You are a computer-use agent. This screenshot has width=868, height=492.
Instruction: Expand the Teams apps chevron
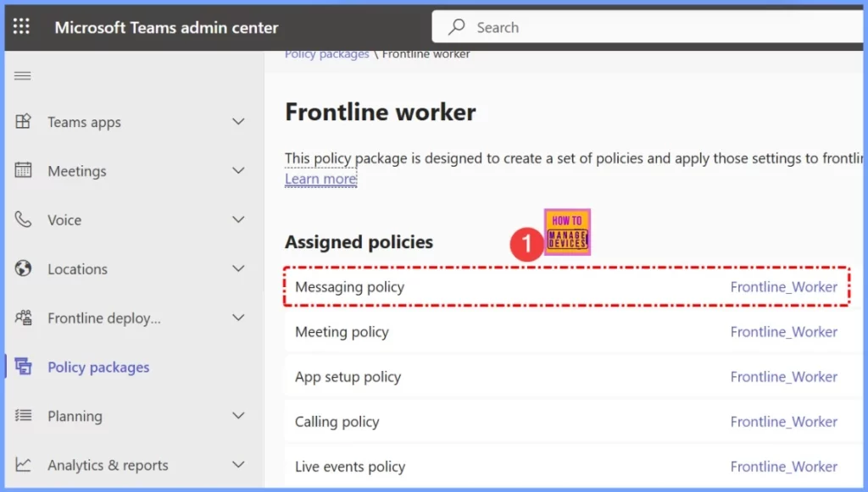click(x=238, y=122)
